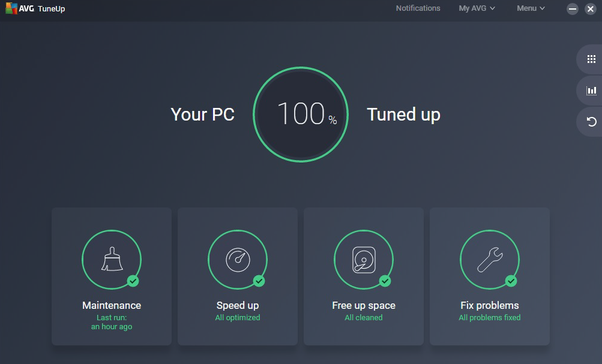Click the green checkmark on Fix problems

[511, 281]
